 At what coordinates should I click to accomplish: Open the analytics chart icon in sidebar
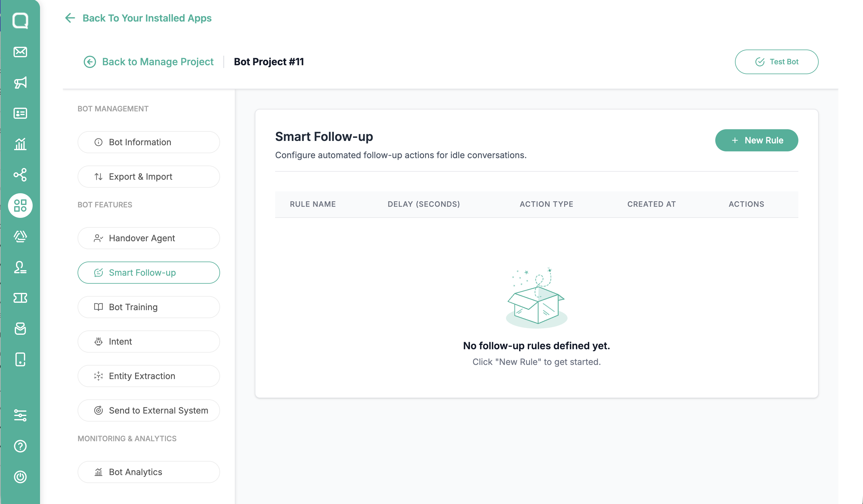[20, 144]
